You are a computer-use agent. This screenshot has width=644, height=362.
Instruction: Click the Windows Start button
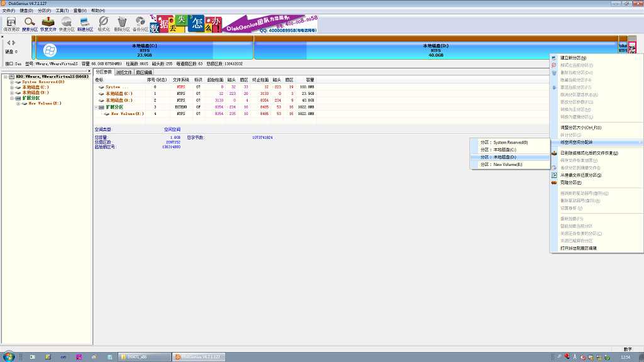click(8, 357)
